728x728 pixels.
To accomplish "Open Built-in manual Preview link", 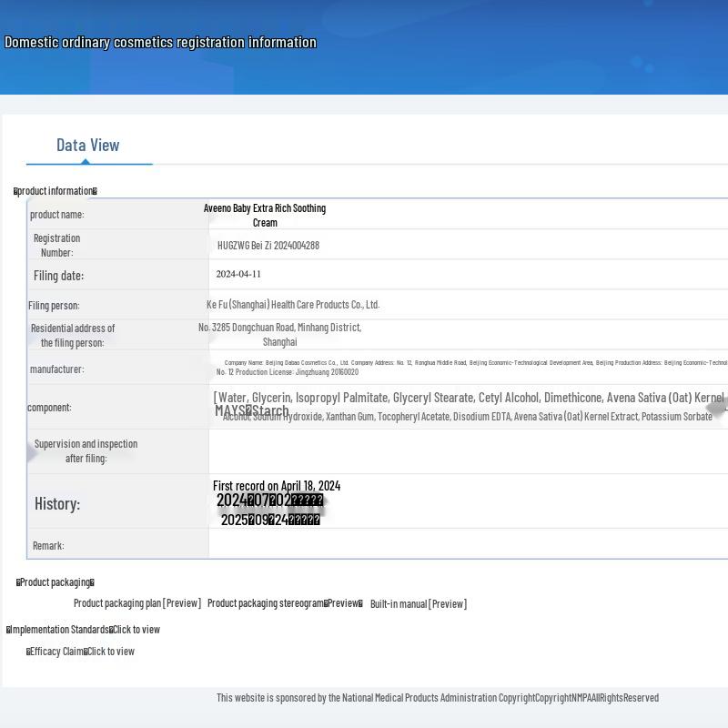I will tap(419, 603).
